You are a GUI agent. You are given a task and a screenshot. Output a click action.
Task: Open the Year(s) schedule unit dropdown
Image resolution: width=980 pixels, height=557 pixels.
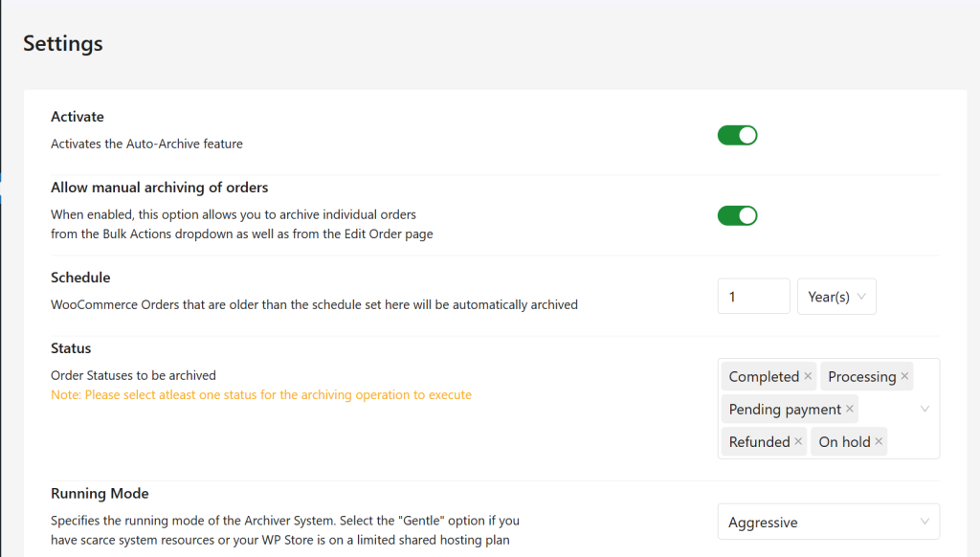(x=836, y=297)
